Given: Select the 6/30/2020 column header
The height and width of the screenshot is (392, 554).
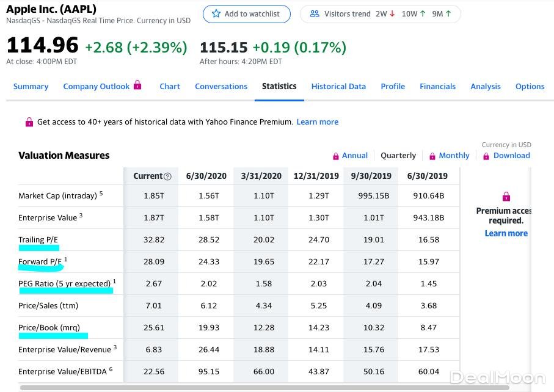Looking at the screenshot, I should [x=206, y=176].
